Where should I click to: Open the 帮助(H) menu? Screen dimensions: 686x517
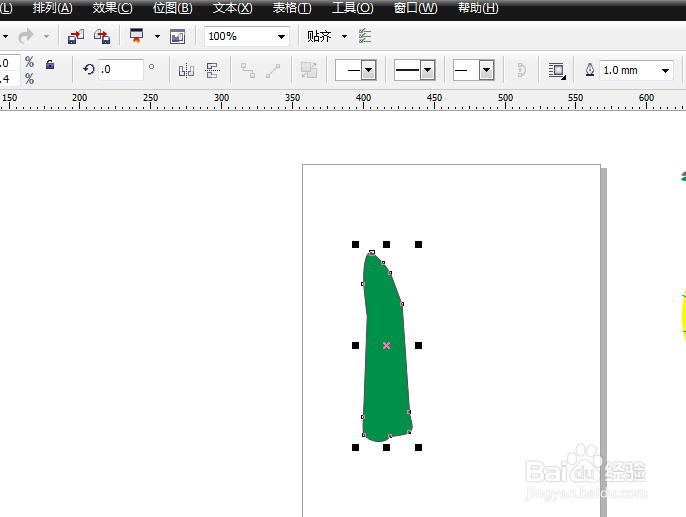[x=478, y=8]
